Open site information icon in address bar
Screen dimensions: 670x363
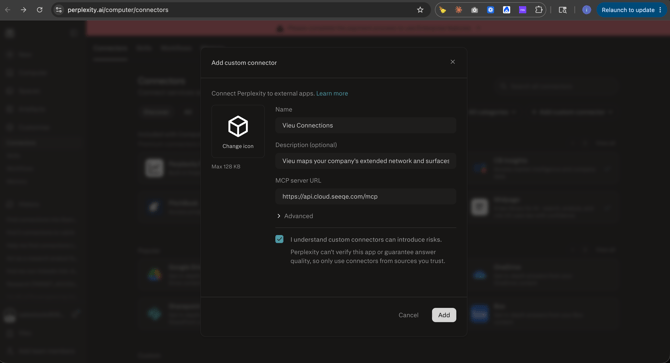tap(59, 10)
